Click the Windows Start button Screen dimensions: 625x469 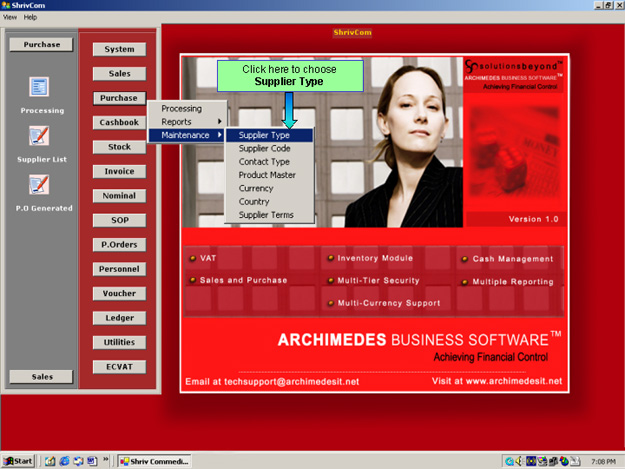[19, 461]
